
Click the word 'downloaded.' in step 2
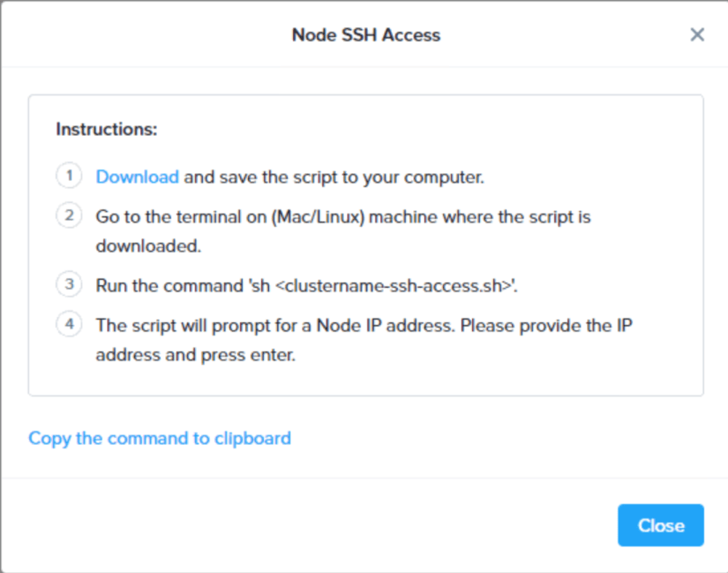point(148,246)
